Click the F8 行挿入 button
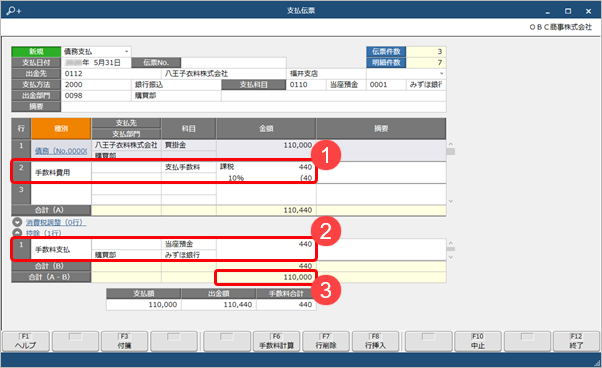 [375, 341]
